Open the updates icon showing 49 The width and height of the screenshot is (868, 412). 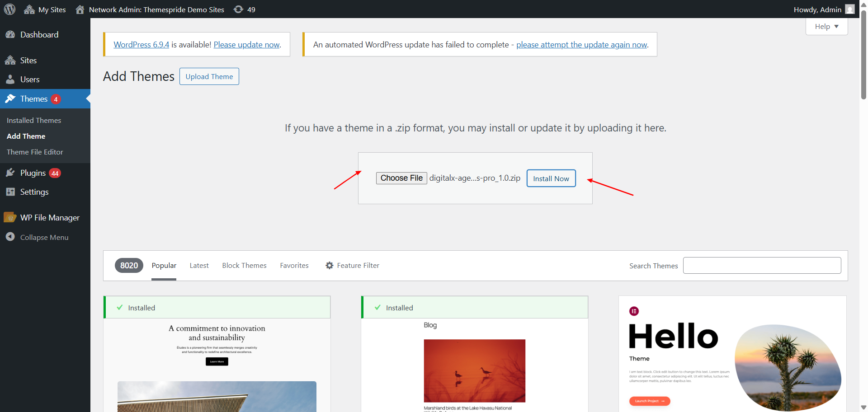(238, 9)
